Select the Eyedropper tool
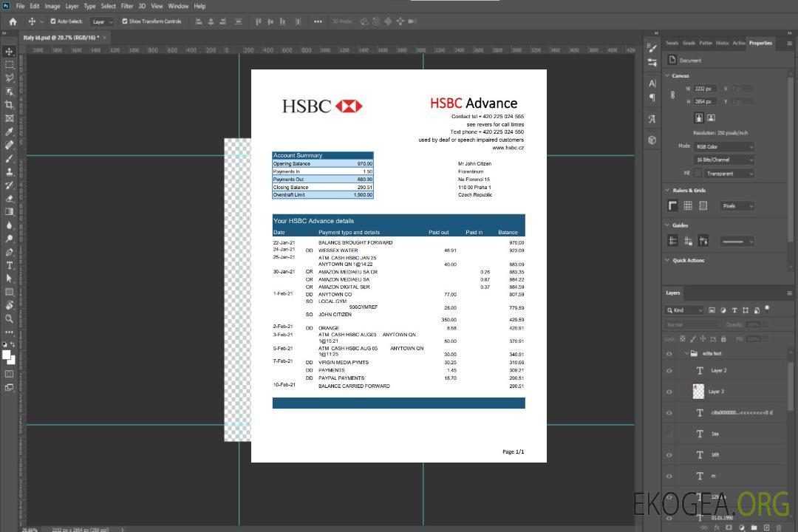The height and width of the screenshot is (532, 798). tap(9, 132)
